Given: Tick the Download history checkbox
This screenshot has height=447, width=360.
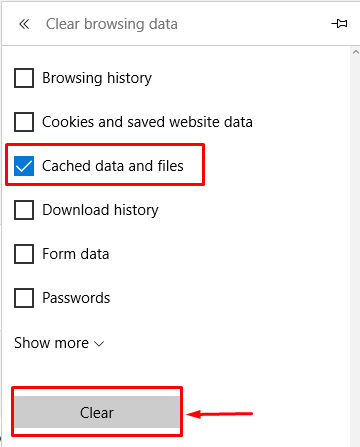Looking at the screenshot, I should point(24,210).
